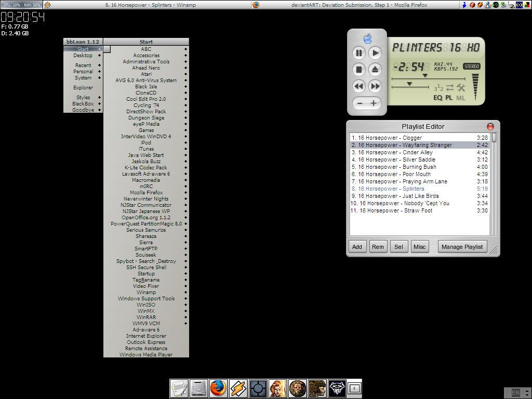
Task: Launch Winamp lightning-bolt dock icon
Action: [238, 389]
